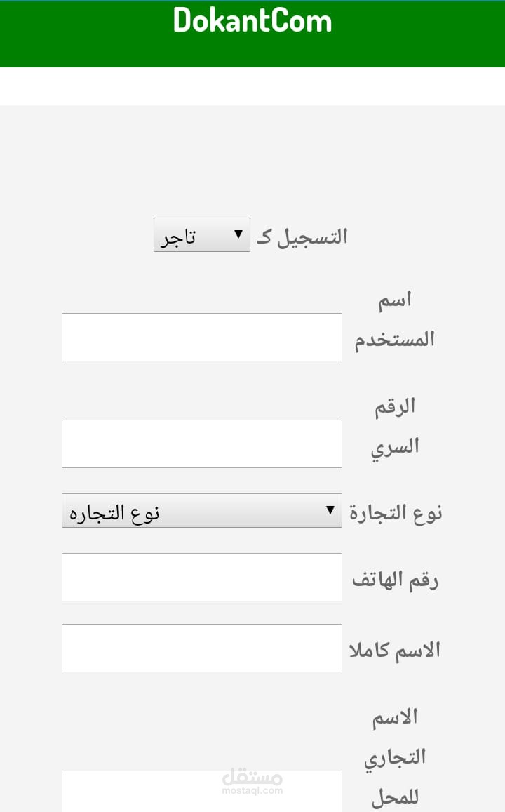Click the arrow on the تاجر select box
The height and width of the screenshot is (812, 505).
238,234
